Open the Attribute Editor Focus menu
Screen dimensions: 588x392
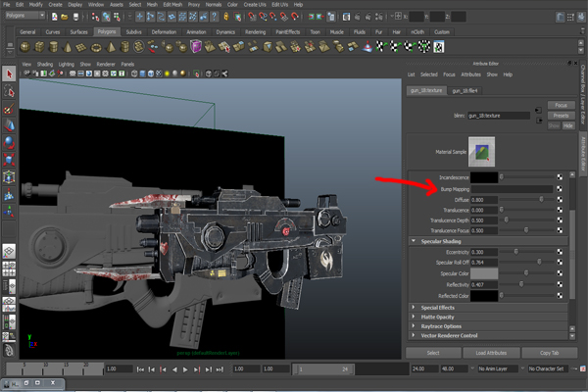449,74
